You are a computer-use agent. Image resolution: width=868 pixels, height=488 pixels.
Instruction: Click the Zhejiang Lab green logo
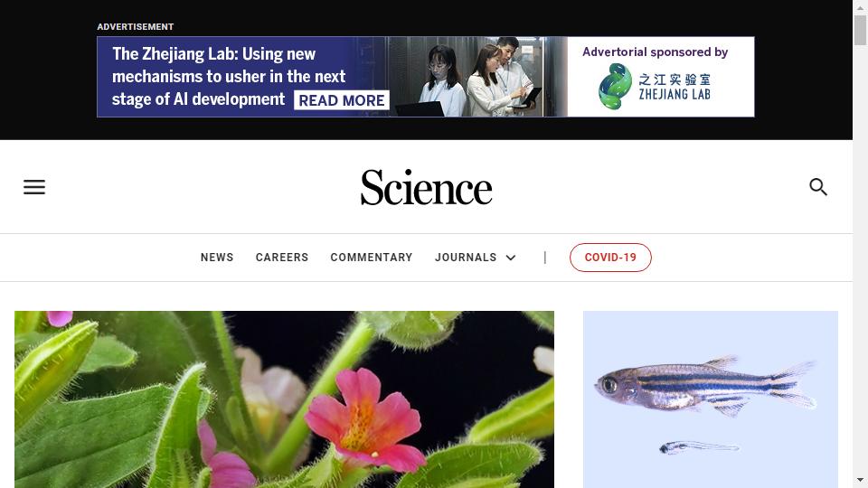615,87
